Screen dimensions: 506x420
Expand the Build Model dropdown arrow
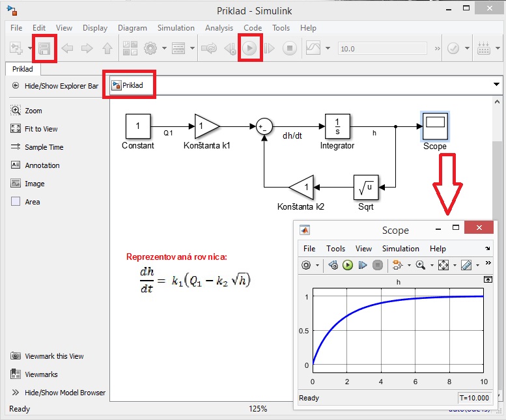pos(498,48)
